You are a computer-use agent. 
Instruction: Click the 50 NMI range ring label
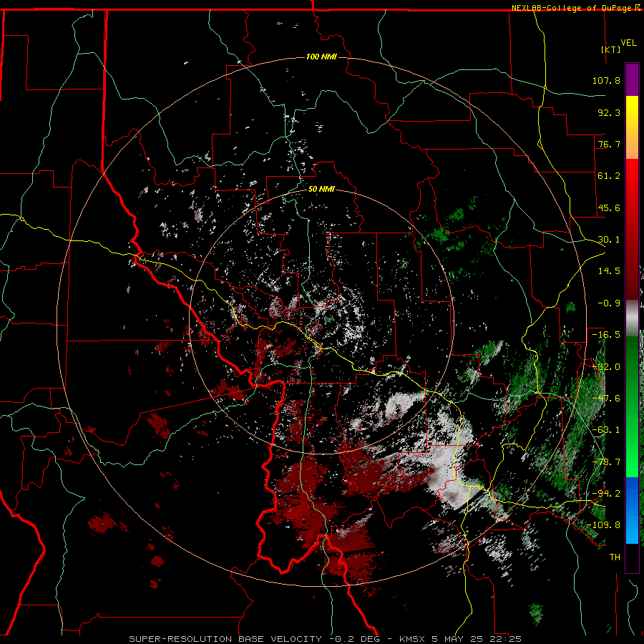(321, 190)
